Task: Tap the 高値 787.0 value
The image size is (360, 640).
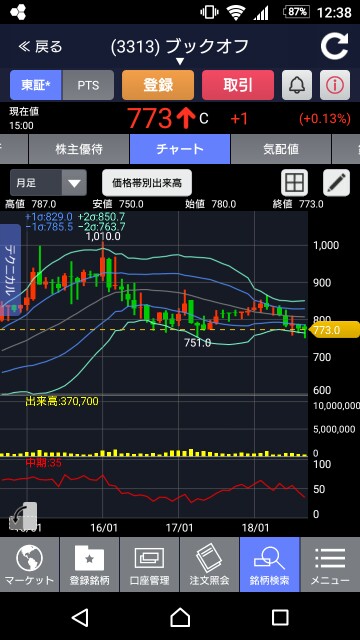Action: point(31,204)
